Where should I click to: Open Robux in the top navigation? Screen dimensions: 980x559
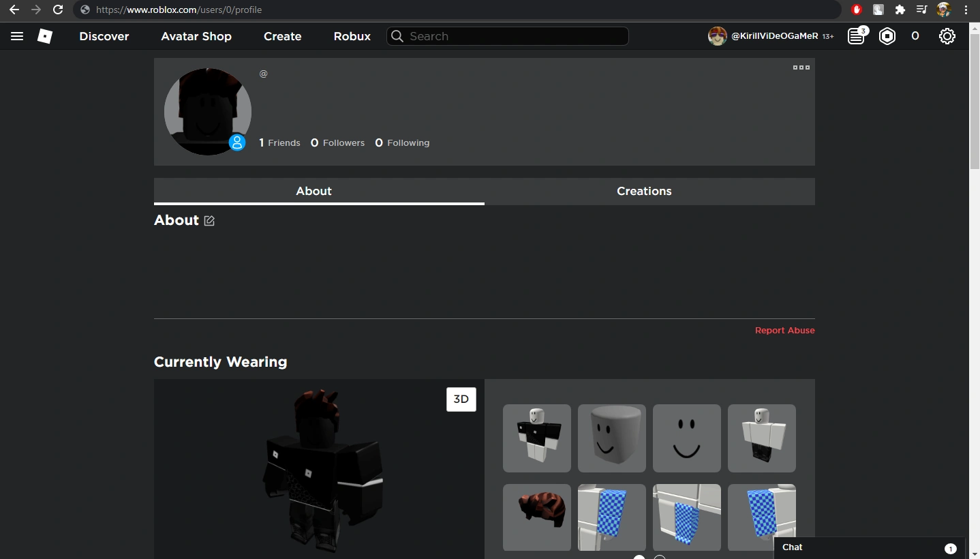pyautogui.click(x=352, y=36)
